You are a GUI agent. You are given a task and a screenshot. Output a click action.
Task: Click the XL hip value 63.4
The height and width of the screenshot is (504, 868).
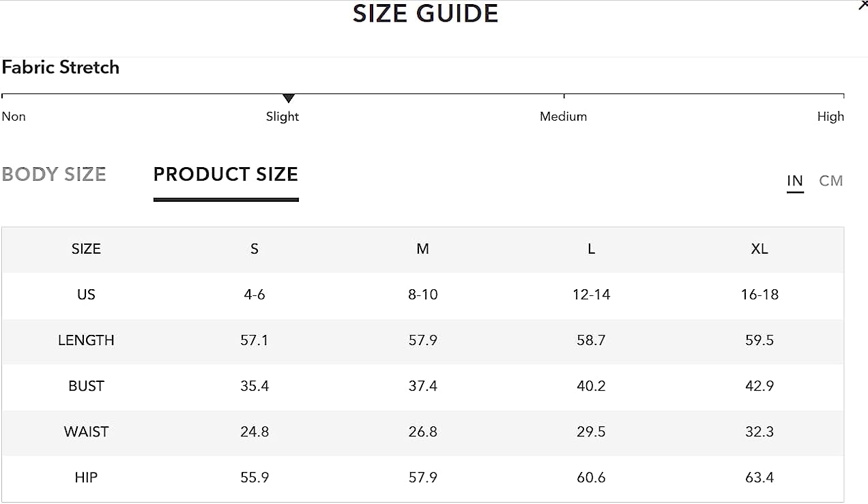tap(759, 477)
